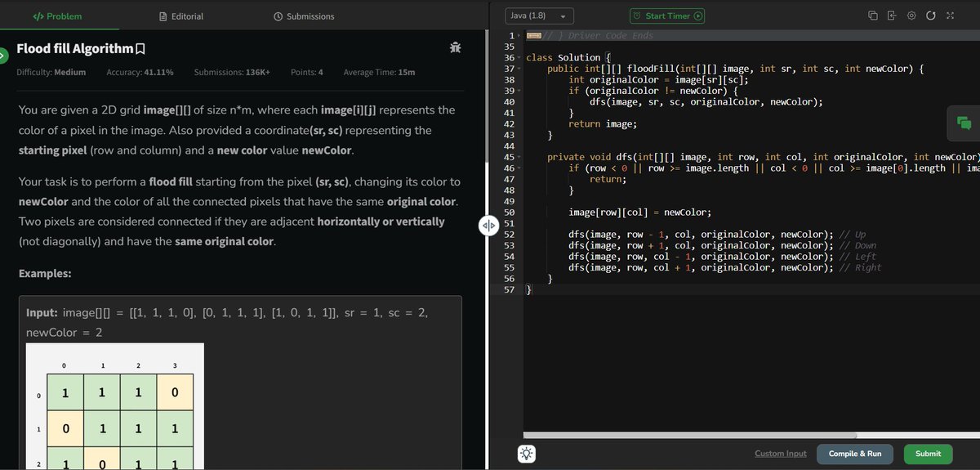
Task: Toggle fullscreen editor mode icon
Action: click(x=949, y=16)
